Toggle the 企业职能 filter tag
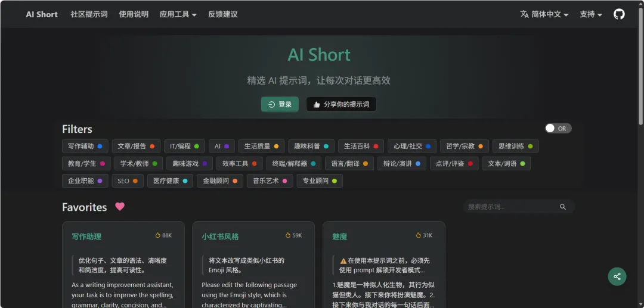The height and width of the screenshot is (308, 644). [85, 181]
